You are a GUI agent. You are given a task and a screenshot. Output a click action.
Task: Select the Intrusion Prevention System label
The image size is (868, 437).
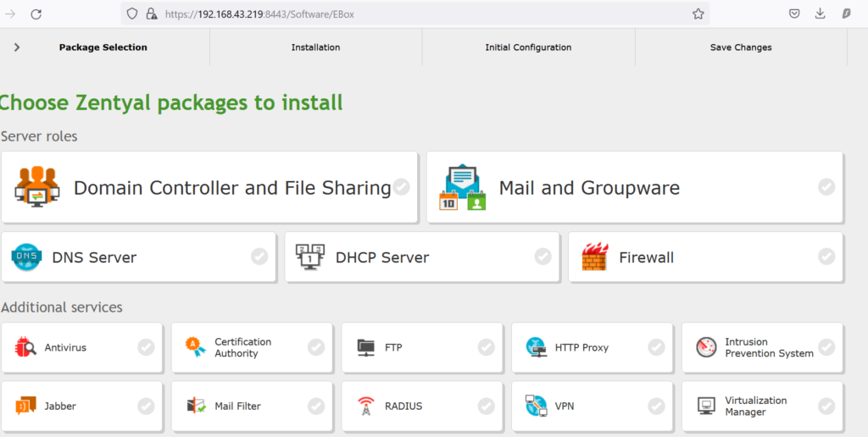click(770, 347)
